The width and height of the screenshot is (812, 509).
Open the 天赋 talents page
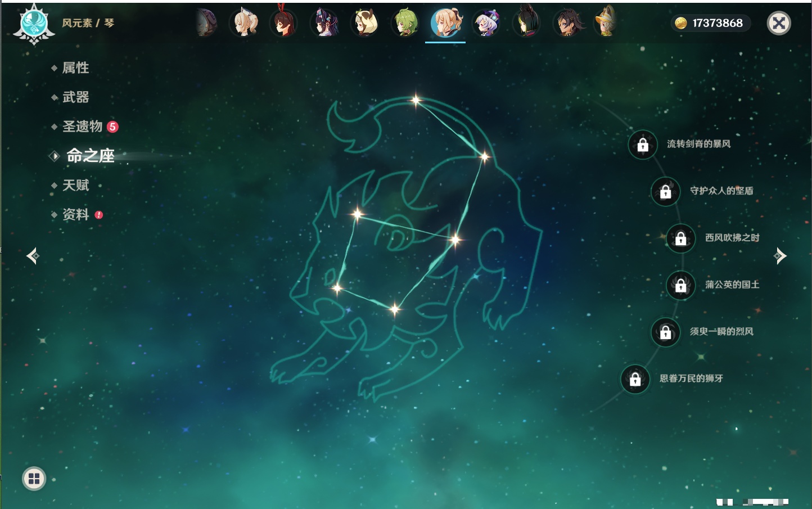75,185
